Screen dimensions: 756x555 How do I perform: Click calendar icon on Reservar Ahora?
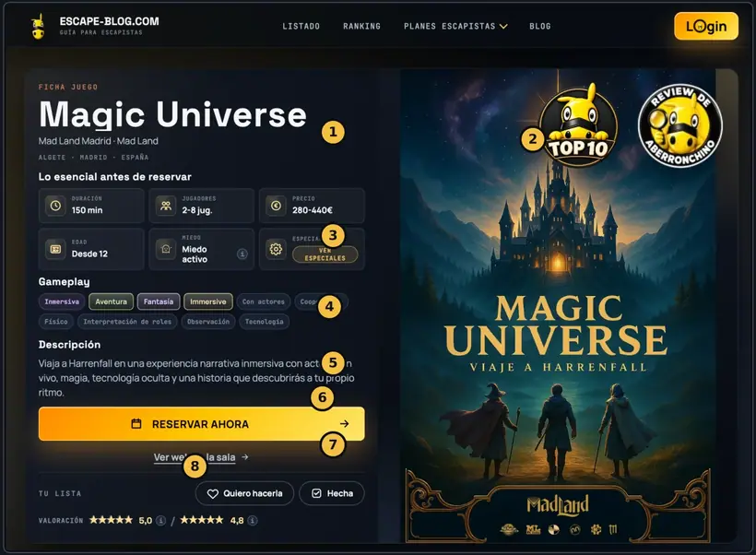pyautogui.click(x=136, y=424)
